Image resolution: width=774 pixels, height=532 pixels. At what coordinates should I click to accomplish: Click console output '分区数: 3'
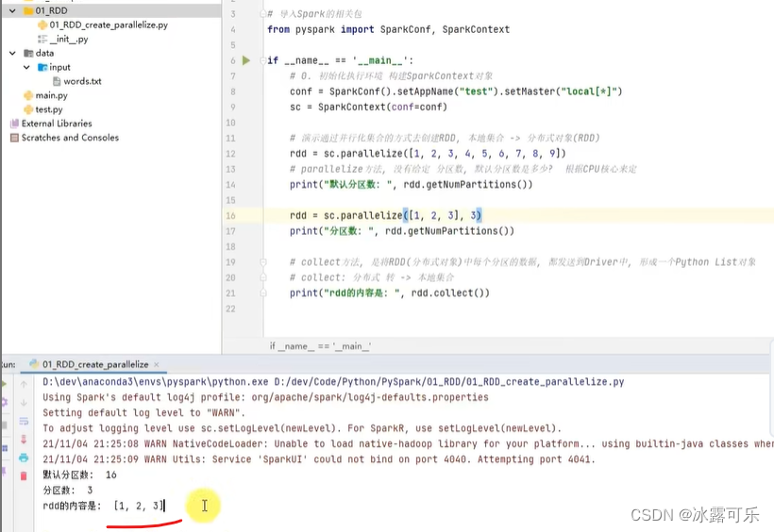(68, 490)
